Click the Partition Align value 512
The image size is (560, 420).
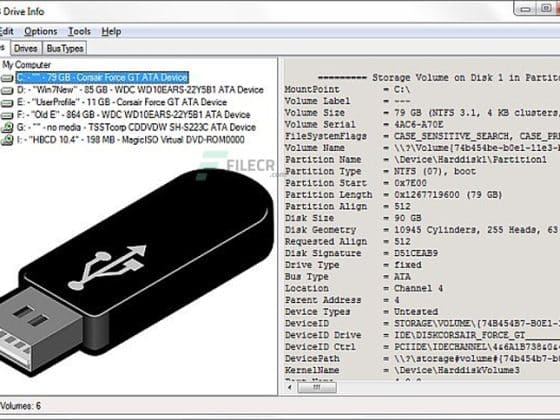pyautogui.click(x=402, y=206)
